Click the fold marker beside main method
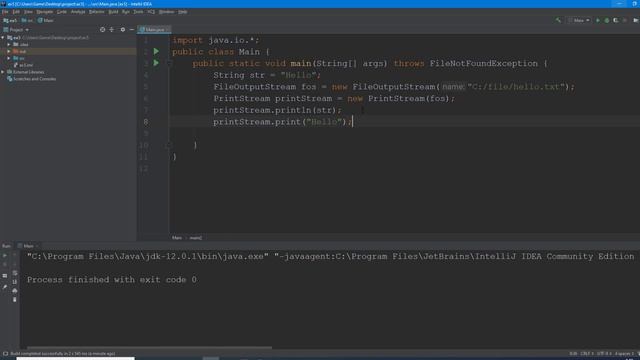 tap(169, 63)
